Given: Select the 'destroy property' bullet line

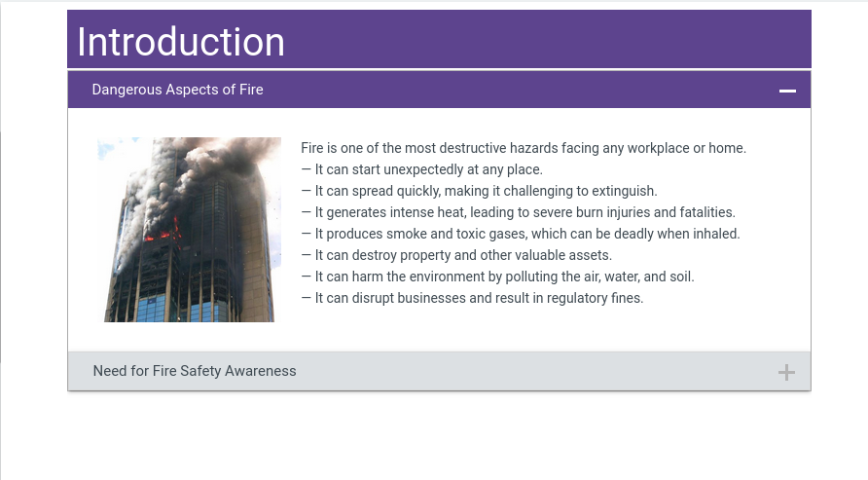Looking at the screenshot, I should tap(456, 255).
